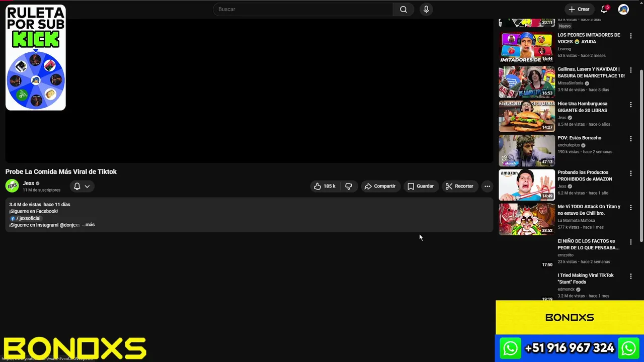Viewport: 644px width, 362px height.
Task: Open title Probando los Productos PROHIBIDOS
Action: coord(585,175)
